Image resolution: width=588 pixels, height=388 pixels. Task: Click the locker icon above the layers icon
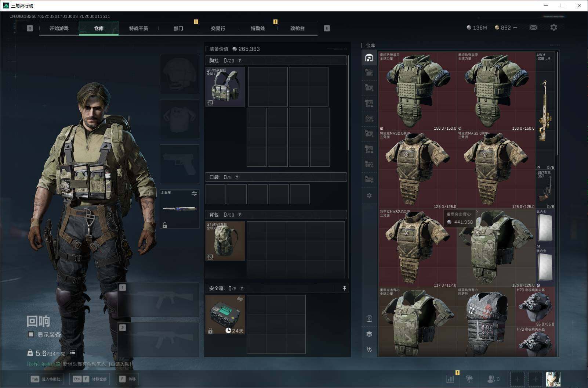(x=369, y=319)
